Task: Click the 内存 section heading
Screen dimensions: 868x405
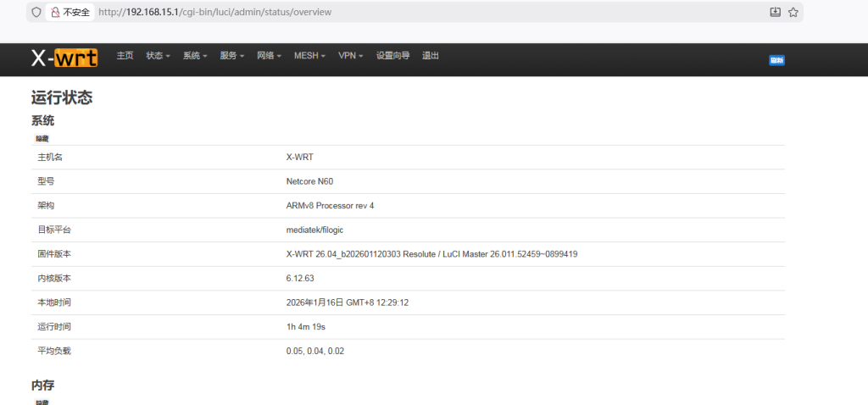Action: pos(42,386)
